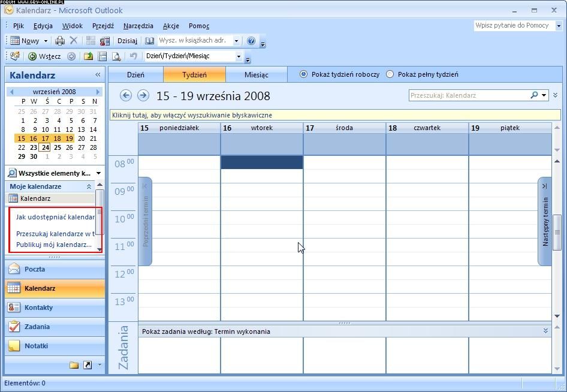Image resolution: width=567 pixels, height=392 pixels.
Task: Click the list pane icon in the second toolbar
Action: [102, 56]
